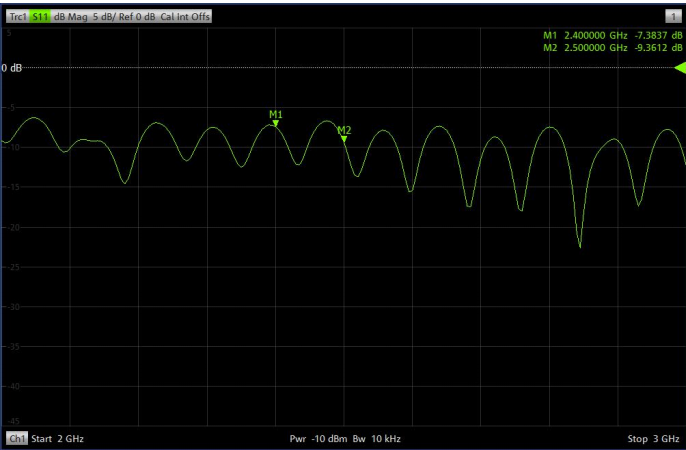Screen dimensions: 686x450
Task: Click the Cal int Offs calibration label
Action: (185, 17)
